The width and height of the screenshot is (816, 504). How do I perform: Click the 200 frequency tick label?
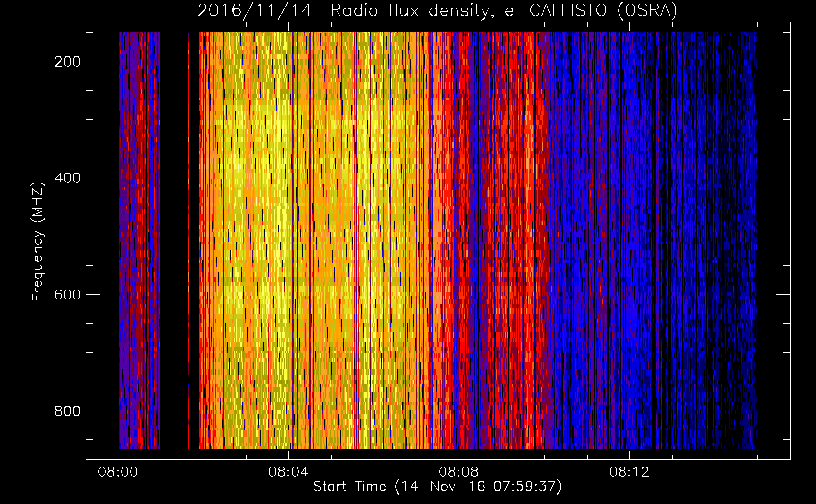[68, 61]
